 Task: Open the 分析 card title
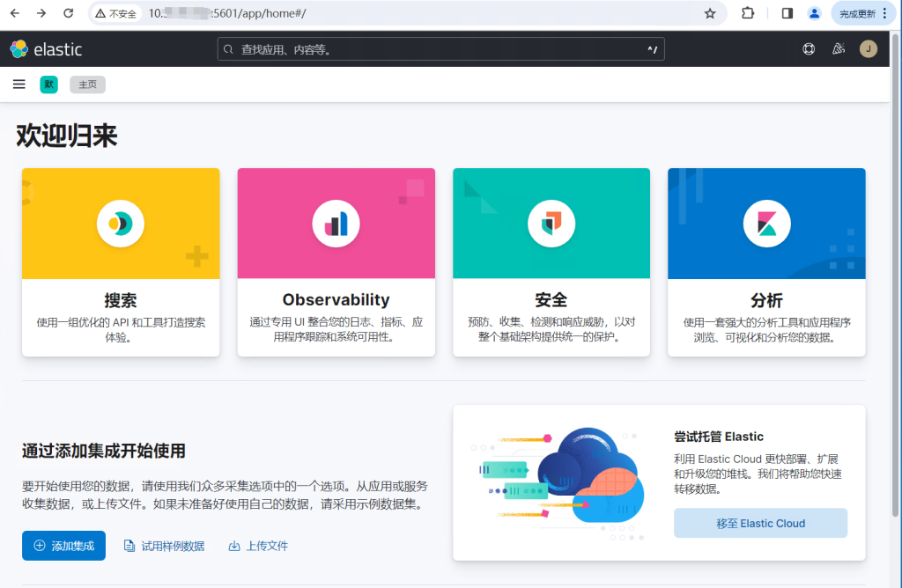click(x=767, y=300)
